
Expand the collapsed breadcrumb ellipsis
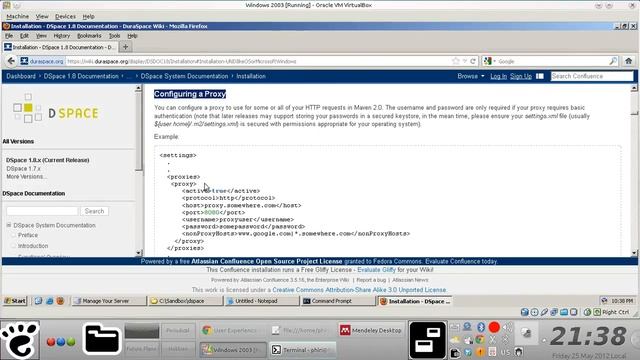[x=129, y=77]
